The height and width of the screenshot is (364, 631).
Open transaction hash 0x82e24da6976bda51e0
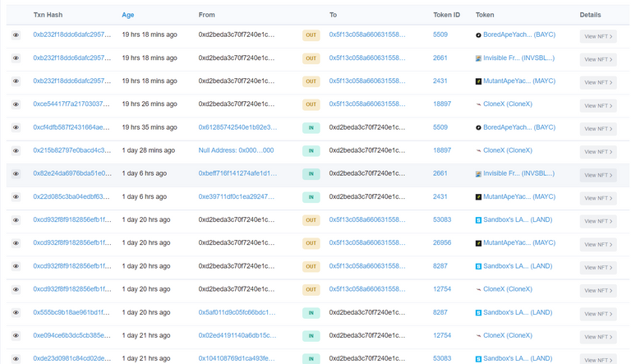click(72, 173)
